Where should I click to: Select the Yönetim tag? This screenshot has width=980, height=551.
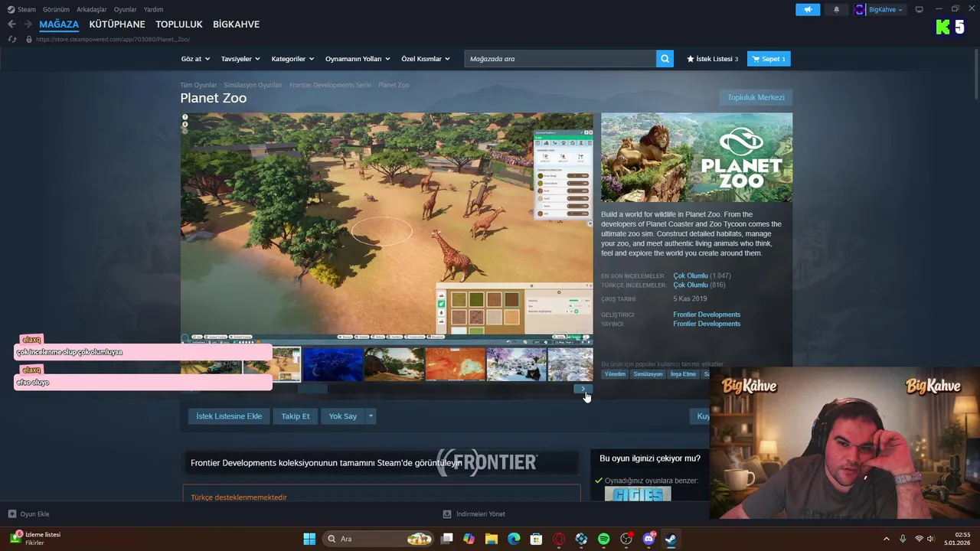[615, 374]
